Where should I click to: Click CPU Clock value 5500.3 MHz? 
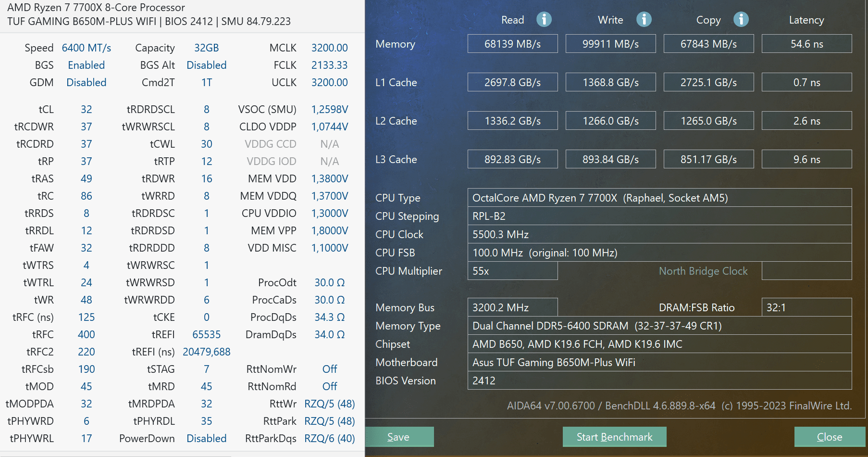click(x=659, y=234)
